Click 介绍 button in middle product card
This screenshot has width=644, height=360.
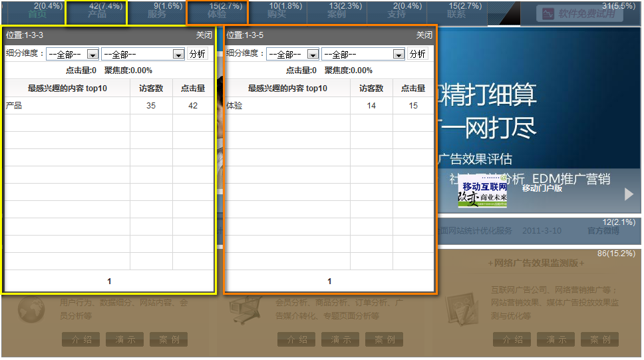coord(296,340)
